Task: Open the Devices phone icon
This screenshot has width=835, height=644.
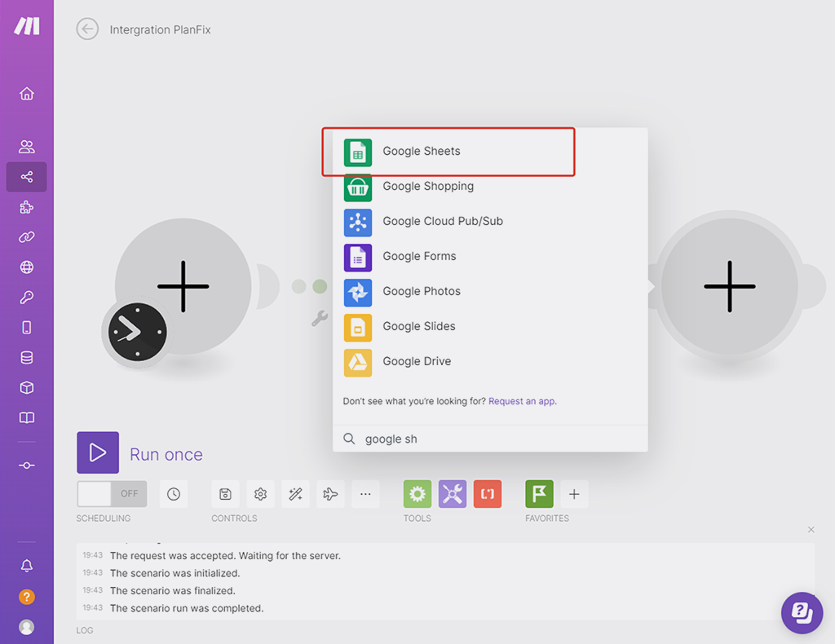Action: 27,328
